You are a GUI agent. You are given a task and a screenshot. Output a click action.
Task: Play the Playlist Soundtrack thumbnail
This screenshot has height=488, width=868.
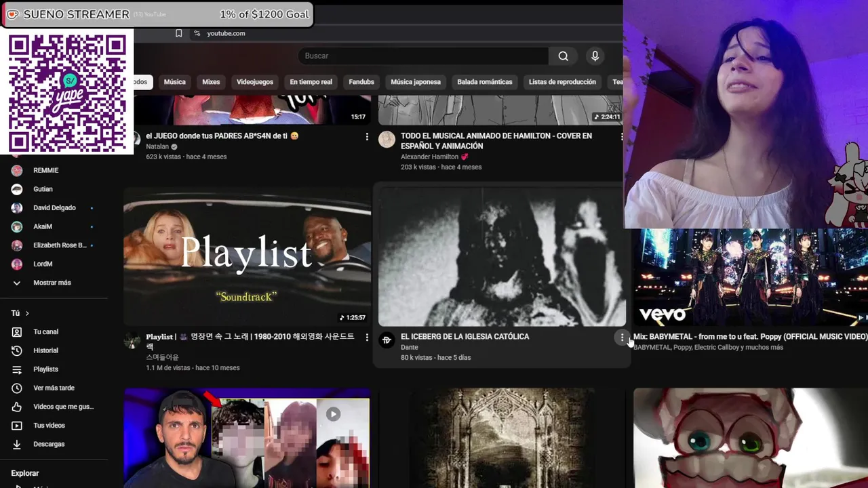pos(247,257)
